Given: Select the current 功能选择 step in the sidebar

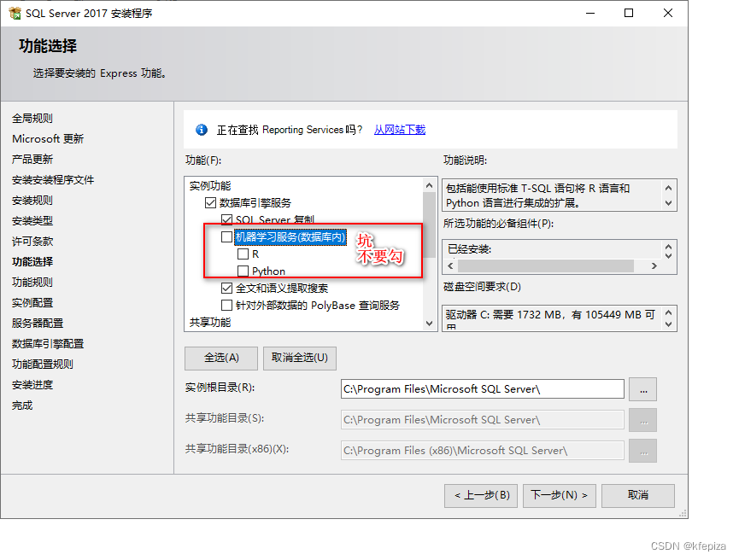Looking at the screenshot, I should [x=32, y=262].
